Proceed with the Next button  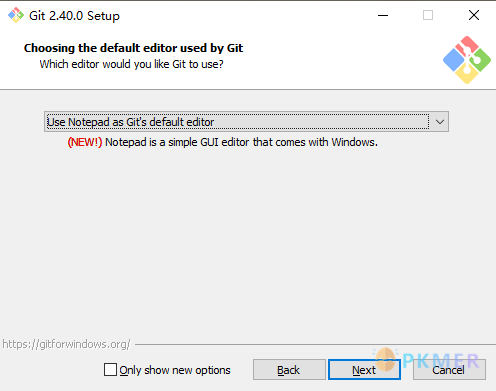click(364, 370)
